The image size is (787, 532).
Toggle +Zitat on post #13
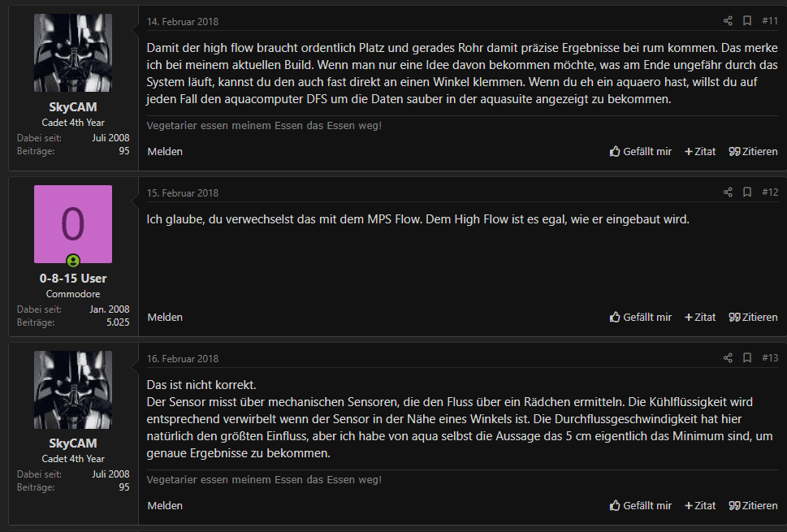(700, 506)
